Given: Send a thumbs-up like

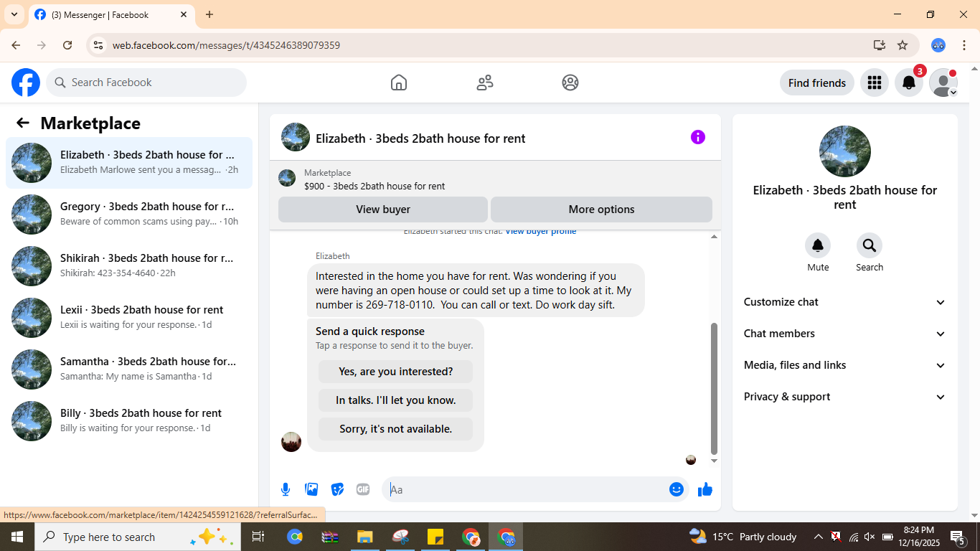Looking at the screenshot, I should [705, 489].
